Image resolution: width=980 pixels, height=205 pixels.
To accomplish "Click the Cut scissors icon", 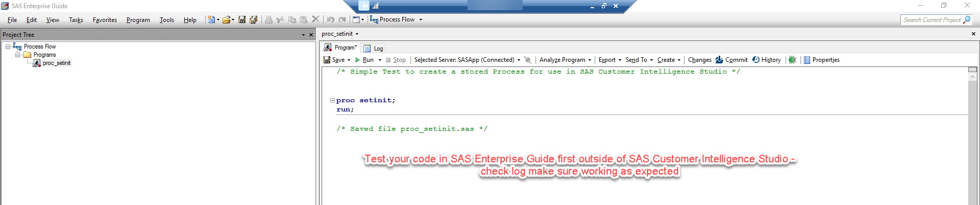I will (280, 19).
